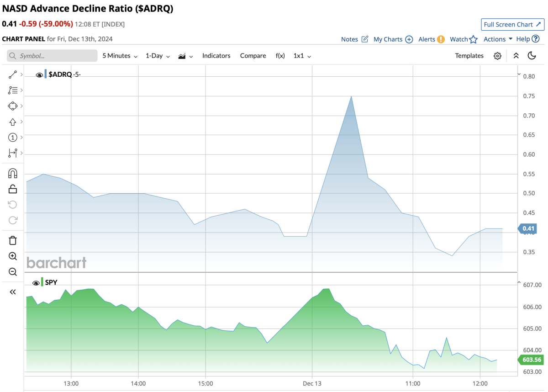The width and height of the screenshot is (548, 392).
Task: Switch to dark mode moon icon
Action: pos(532,56)
